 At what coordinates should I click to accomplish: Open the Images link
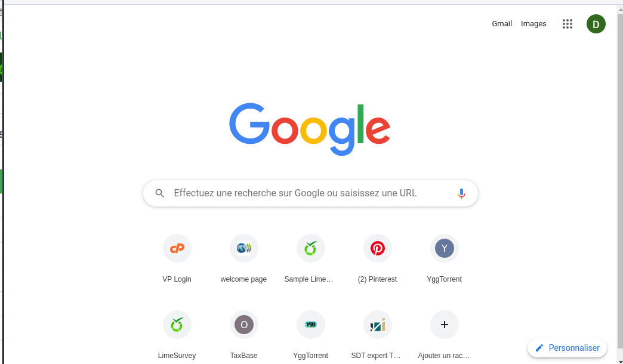(533, 24)
